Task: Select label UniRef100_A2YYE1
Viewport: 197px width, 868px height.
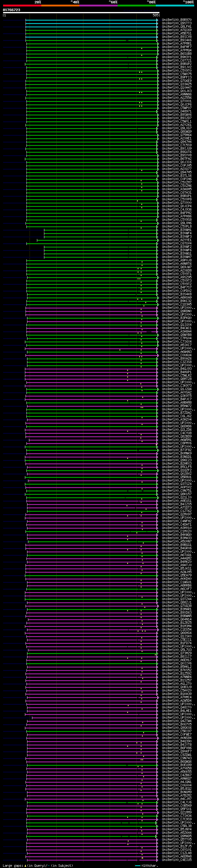Action: coord(176,240)
